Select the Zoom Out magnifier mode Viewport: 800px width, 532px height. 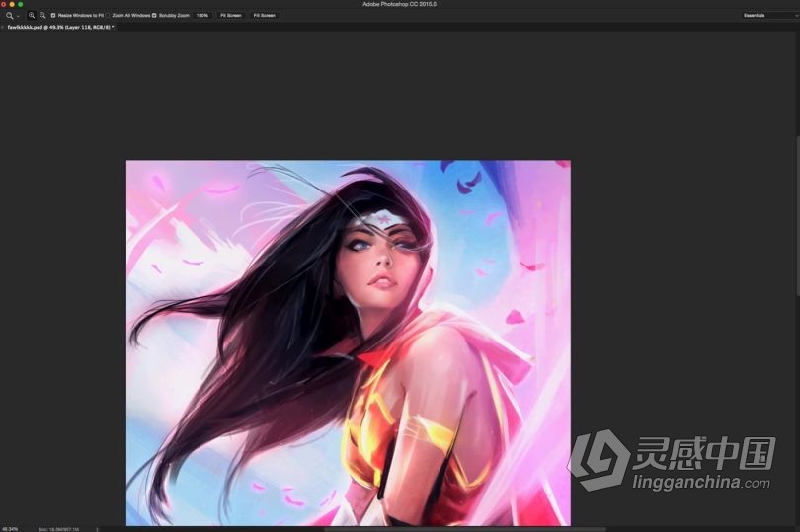(x=42, y=16)
